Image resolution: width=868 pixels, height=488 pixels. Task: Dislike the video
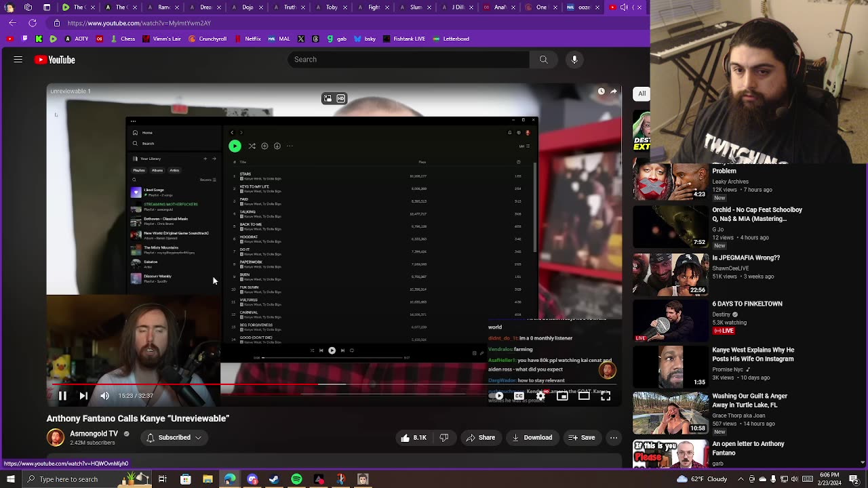click(444, 438)
